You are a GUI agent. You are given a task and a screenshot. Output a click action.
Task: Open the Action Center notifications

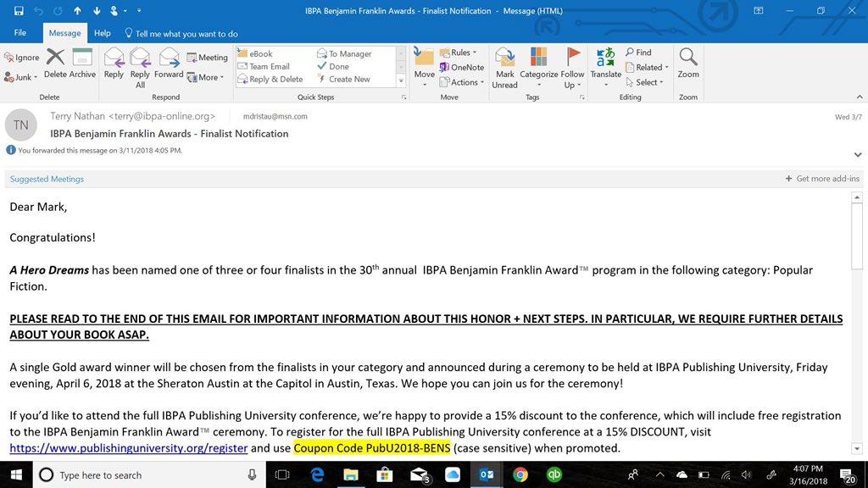coord(848,474)
